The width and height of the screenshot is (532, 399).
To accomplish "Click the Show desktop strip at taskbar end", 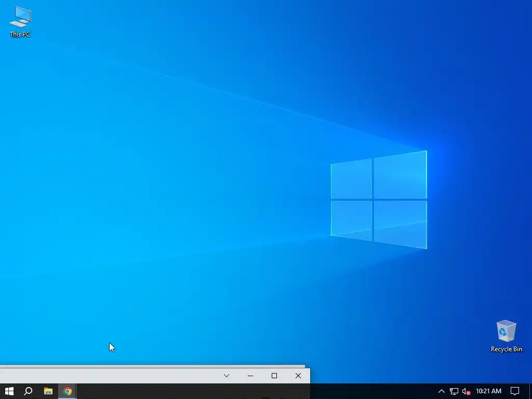I will (x=530, y=391).
